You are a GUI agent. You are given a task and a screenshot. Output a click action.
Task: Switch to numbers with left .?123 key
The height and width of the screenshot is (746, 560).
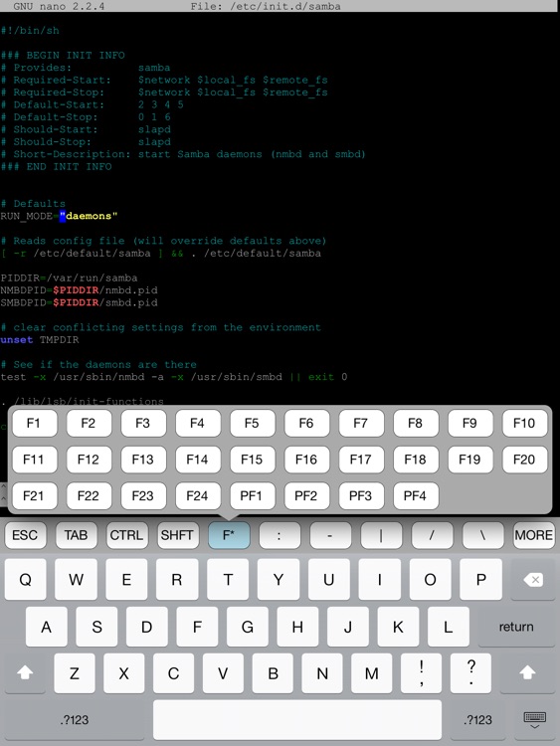click(x=75, y=720)
